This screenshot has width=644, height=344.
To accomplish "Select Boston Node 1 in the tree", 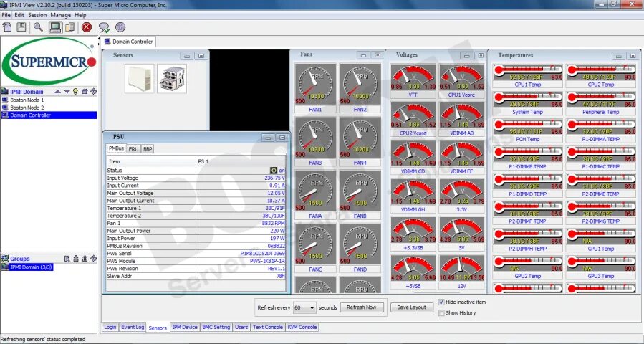I will 27,100.
